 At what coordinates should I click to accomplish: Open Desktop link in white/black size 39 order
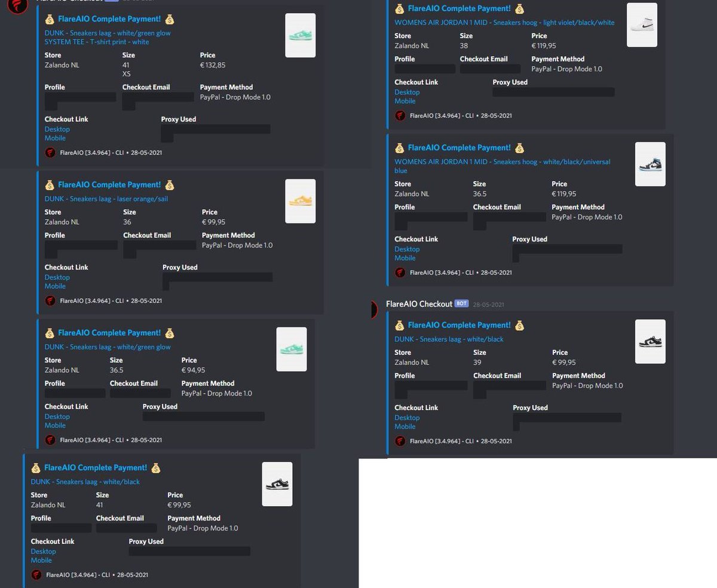click(407, 418)
